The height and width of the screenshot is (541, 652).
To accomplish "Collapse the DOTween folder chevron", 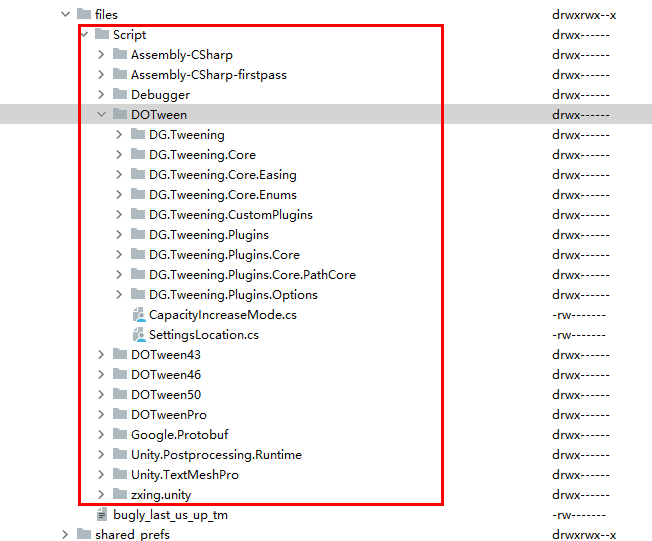I will tap(101, 114).
